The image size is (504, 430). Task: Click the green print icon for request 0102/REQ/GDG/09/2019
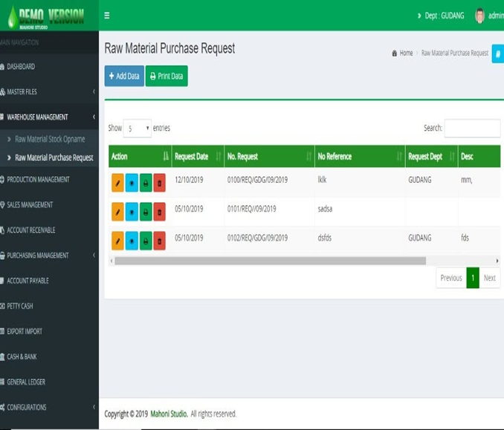pos(146,241)
